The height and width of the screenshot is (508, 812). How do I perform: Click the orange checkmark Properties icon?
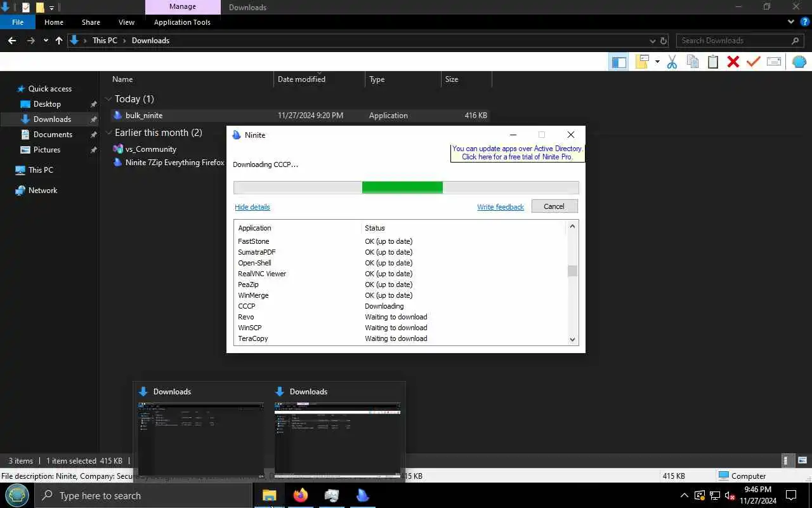(x=754, y=62)
